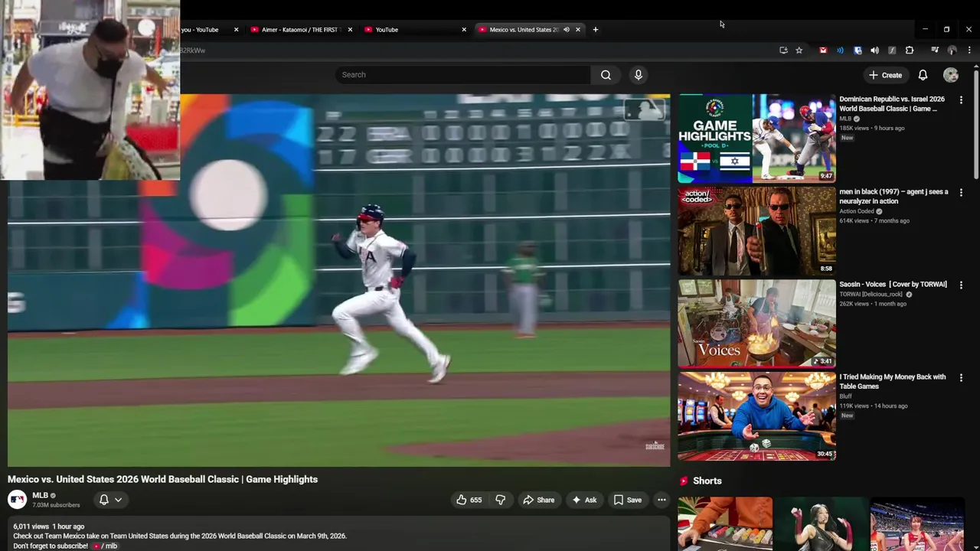Open Table Games video thumbnail
The width and height of the screenshot is (980, 551).
pyautogui.click(x=756, y=416)
